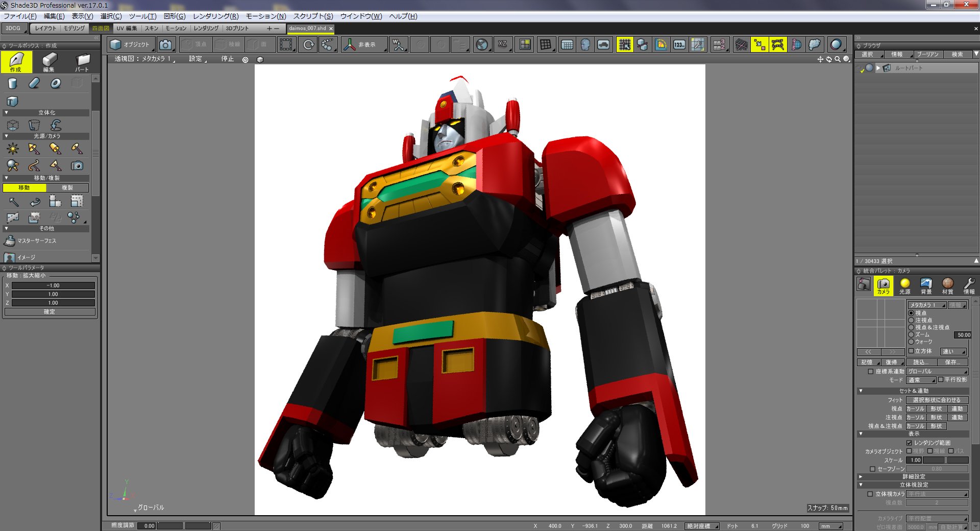Open the グローバル coordinate dropdown in camera palette
The image size is (980, 531).
937,371
